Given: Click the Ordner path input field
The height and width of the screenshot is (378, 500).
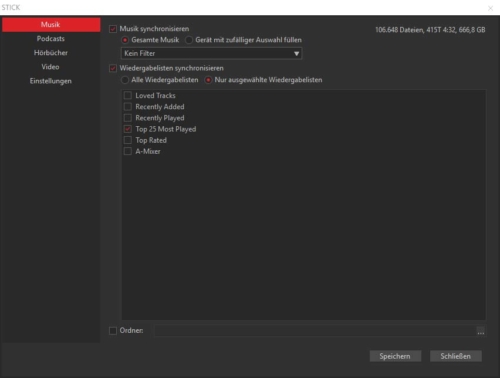Looking at the screenshot, I should [x=315, y=331].
